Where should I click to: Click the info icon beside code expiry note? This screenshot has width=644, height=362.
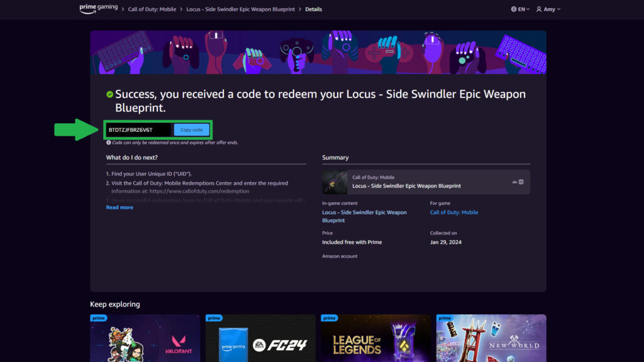pos(108,143)
